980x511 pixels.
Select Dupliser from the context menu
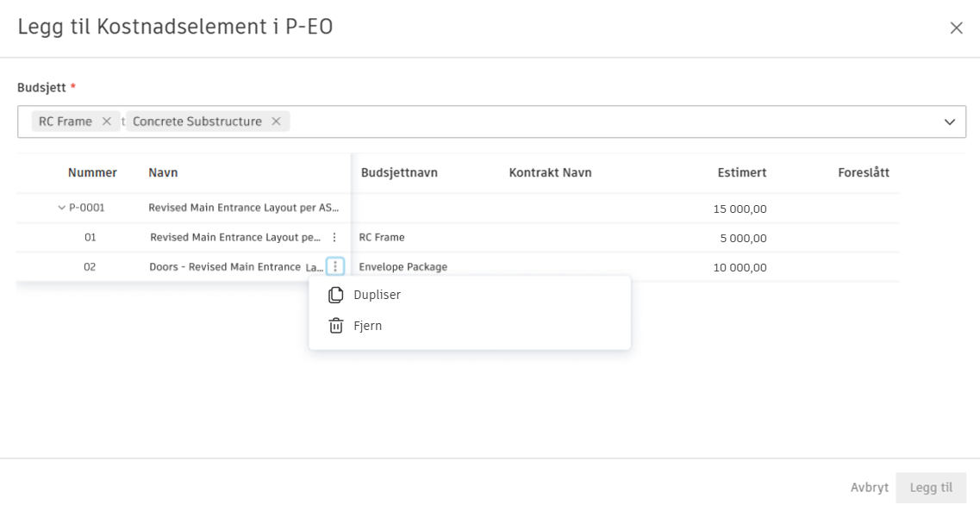coord(377,295)
